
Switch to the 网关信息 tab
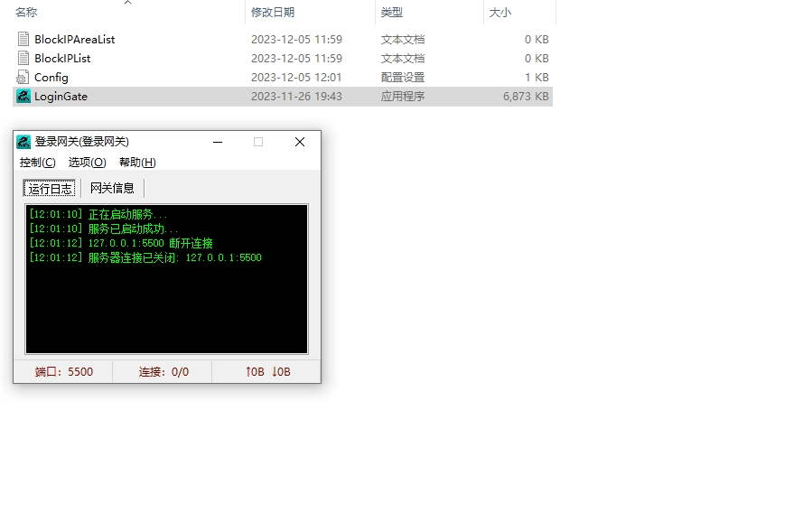(112, 188)
